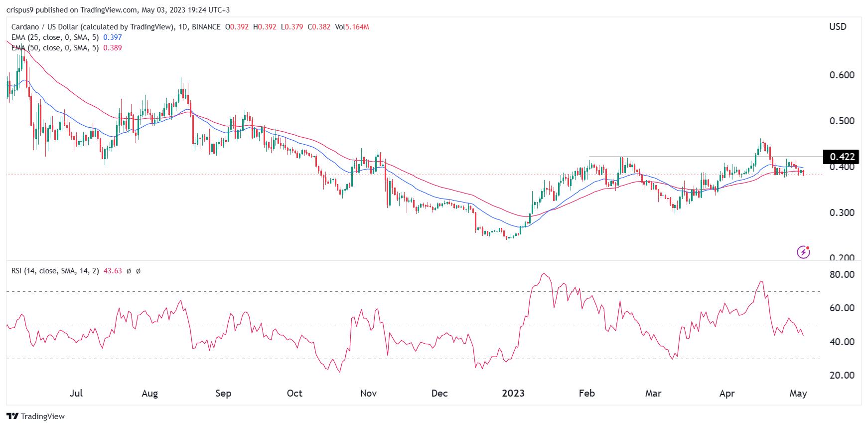The width and height of the screenshot is (868, 427).
Task: Click the 0.300 price axis value
Action: (x=842, y=213)
